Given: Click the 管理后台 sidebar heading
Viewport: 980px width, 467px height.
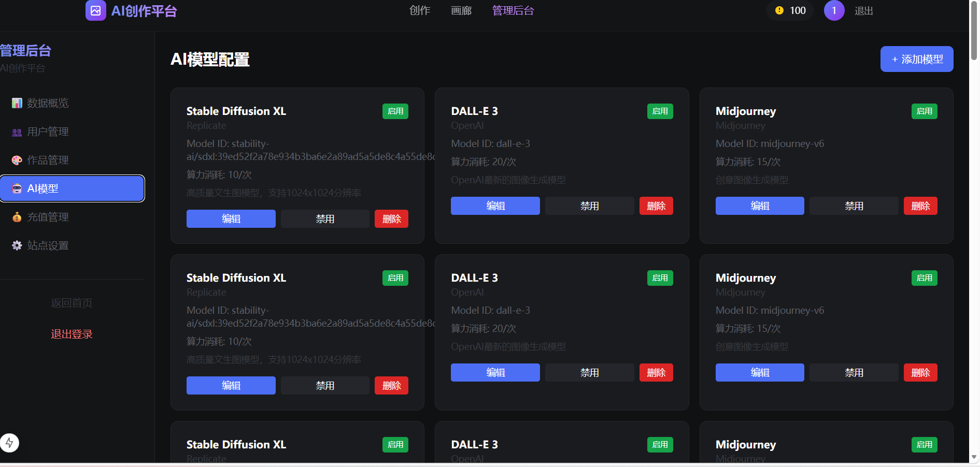Looking at the screenshot, I should click(25, 50).
